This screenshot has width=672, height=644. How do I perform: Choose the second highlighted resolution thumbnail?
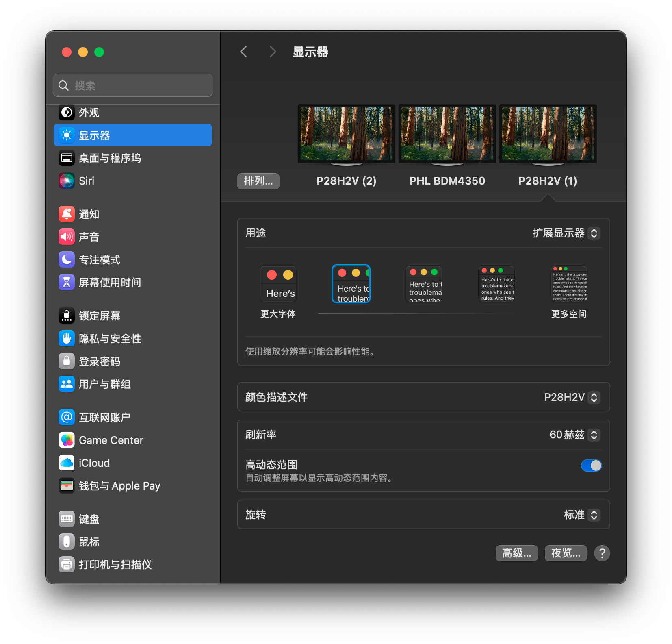(351, 284)
